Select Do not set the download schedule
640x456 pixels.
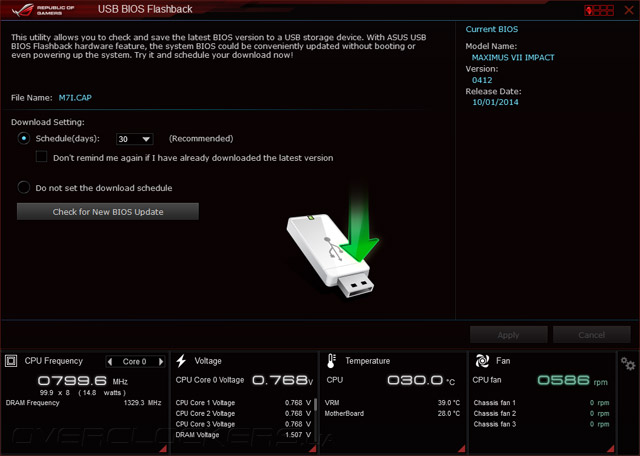coord(24,187)
